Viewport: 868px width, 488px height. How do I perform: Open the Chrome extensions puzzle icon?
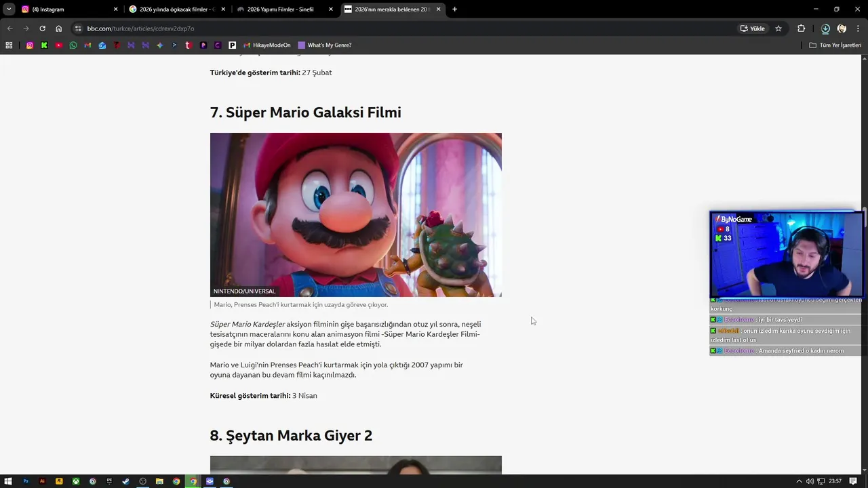802,28
